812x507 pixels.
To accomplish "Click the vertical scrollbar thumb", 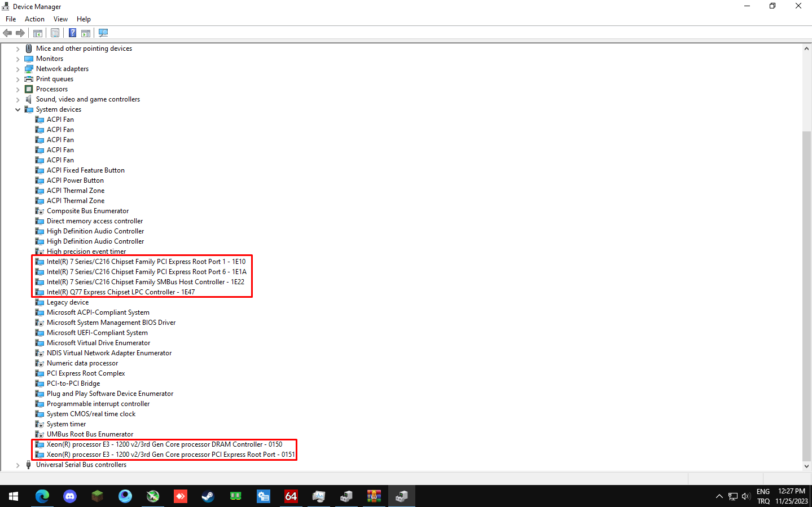I will [806, 296].
